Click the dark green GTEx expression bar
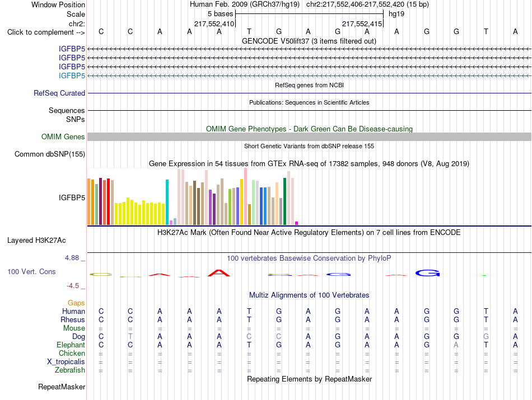The image size is (532, 400). (x=284, y=201)
